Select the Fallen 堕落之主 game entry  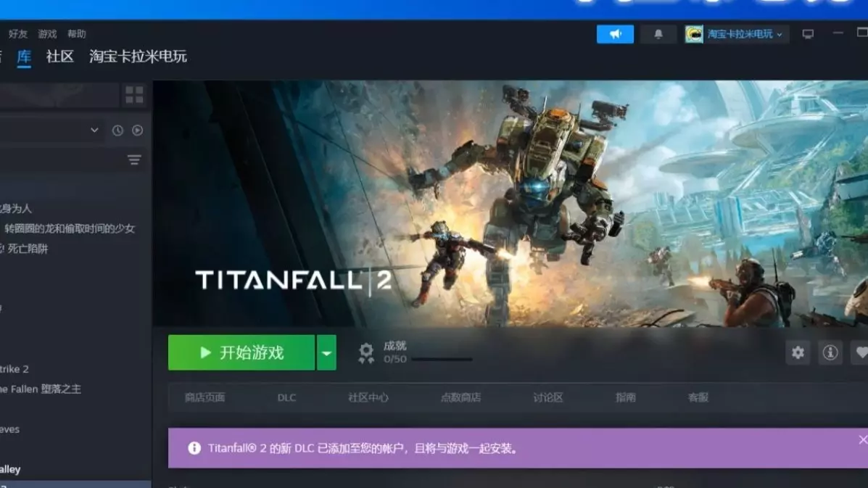pos(40,389)
